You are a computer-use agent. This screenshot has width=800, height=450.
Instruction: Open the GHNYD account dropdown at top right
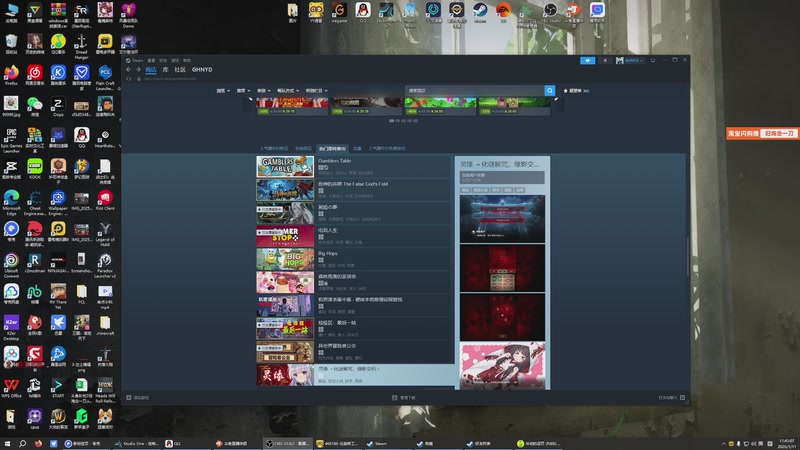click(x=630, y=60)
